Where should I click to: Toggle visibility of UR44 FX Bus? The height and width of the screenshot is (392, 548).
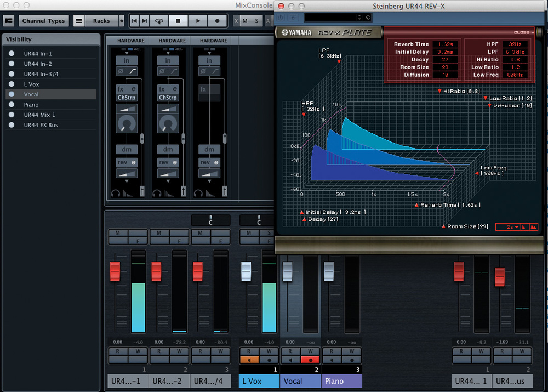pyautogui.click(x=12, y=125)
